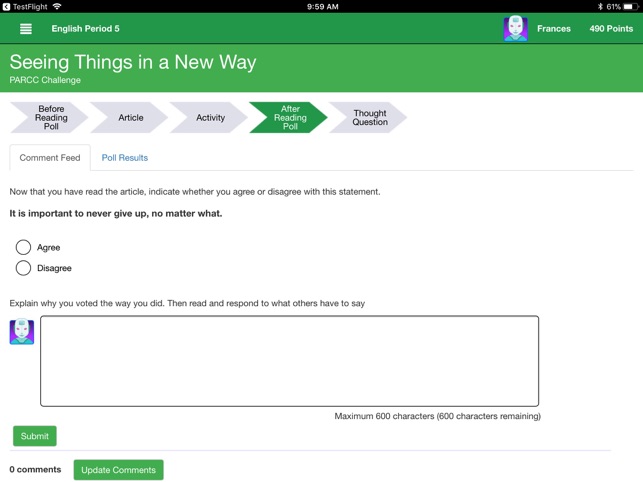Select the After Reading Poll step
The height and width of the screenshot is (482, 643).
click(x=288, y=118)
